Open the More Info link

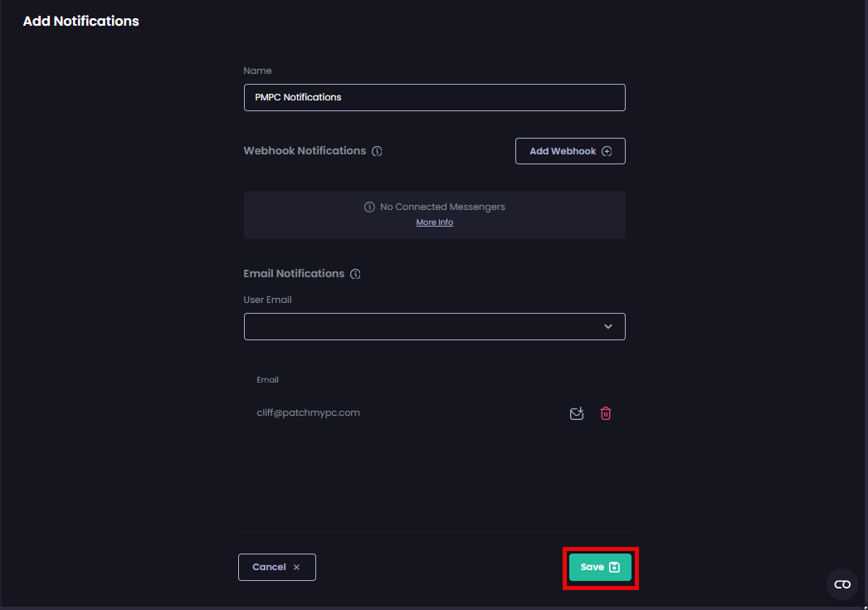(x=435, y=222)
